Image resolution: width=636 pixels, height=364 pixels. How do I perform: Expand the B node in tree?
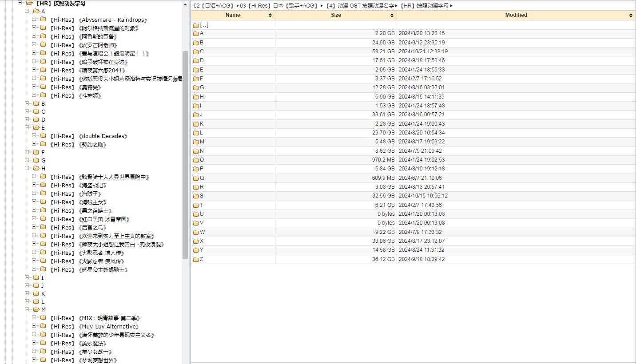click(x=27, y=103)
